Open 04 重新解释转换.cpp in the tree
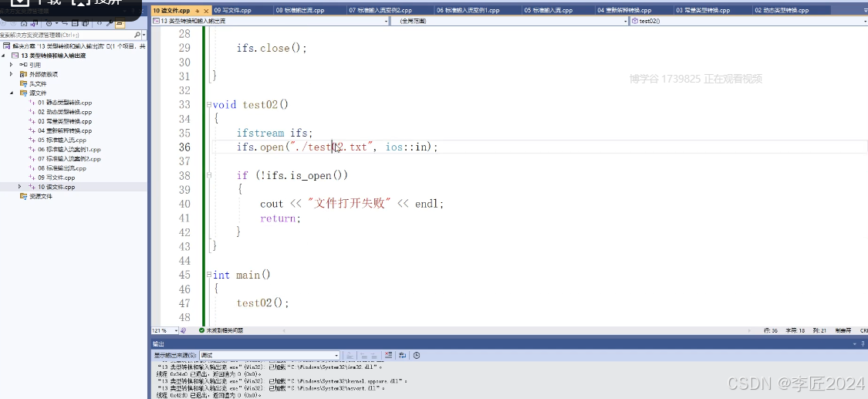The height and width of the screenshot is (399, 868). (x=65, y=130)
